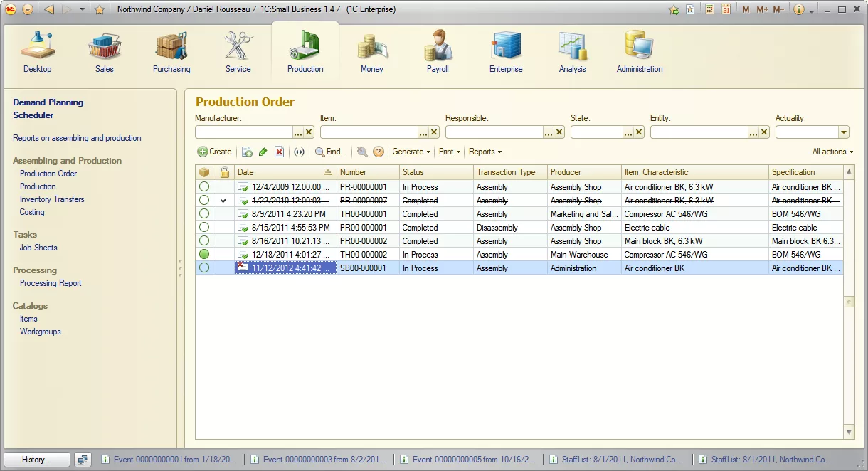Viewport: 868px width, 471px height.
Task: Switch to the Sales section
Action: coord(105,51)
